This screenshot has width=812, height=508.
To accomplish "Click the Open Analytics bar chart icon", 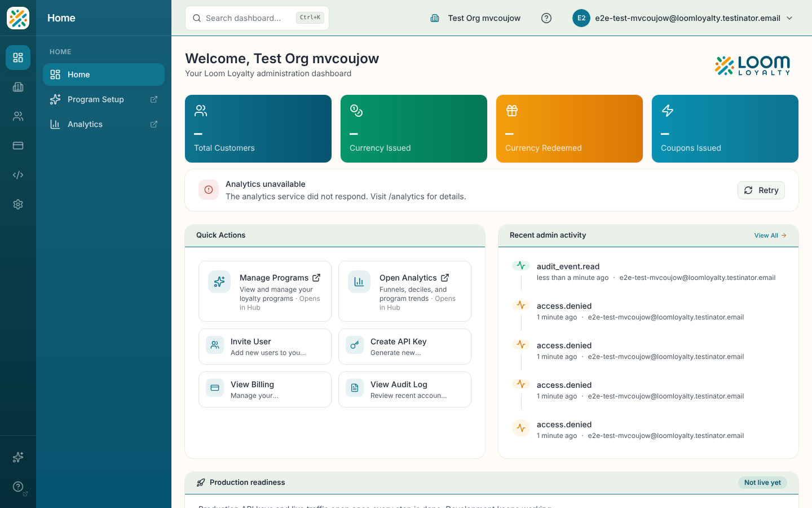I will click(x=359, y=282).
